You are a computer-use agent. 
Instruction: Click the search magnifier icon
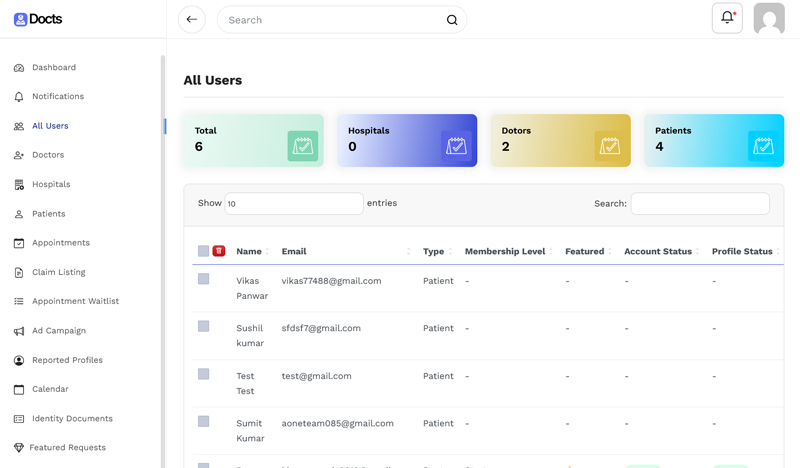click(x=452, y=20)
